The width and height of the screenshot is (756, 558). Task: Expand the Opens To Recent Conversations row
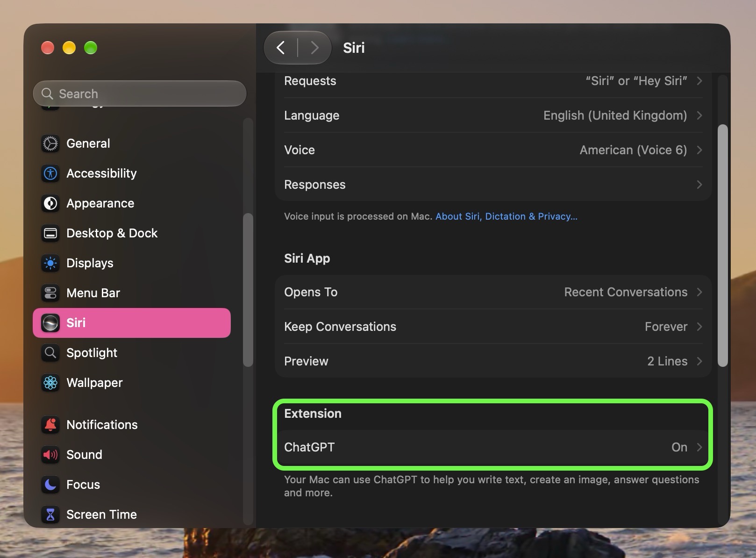[493, 292]
